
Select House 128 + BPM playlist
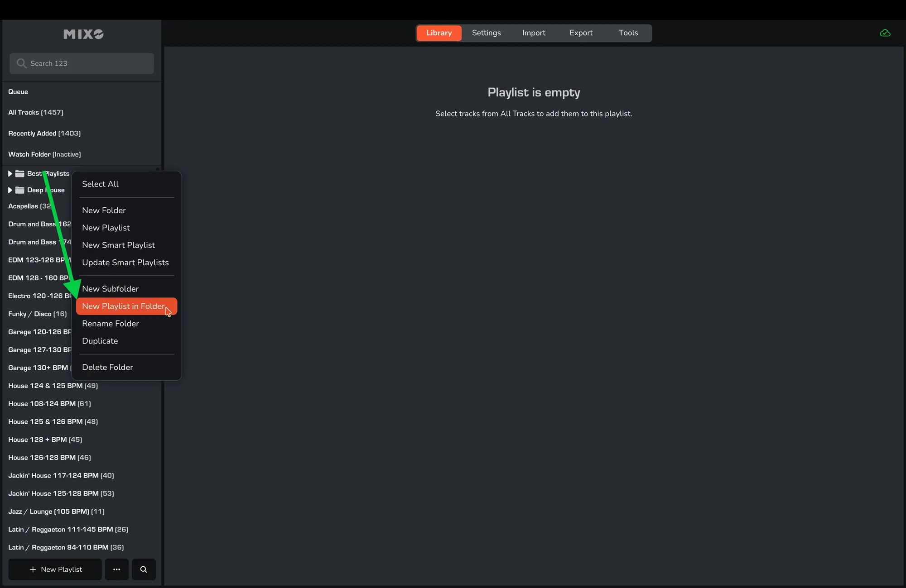tap(45, 440)
